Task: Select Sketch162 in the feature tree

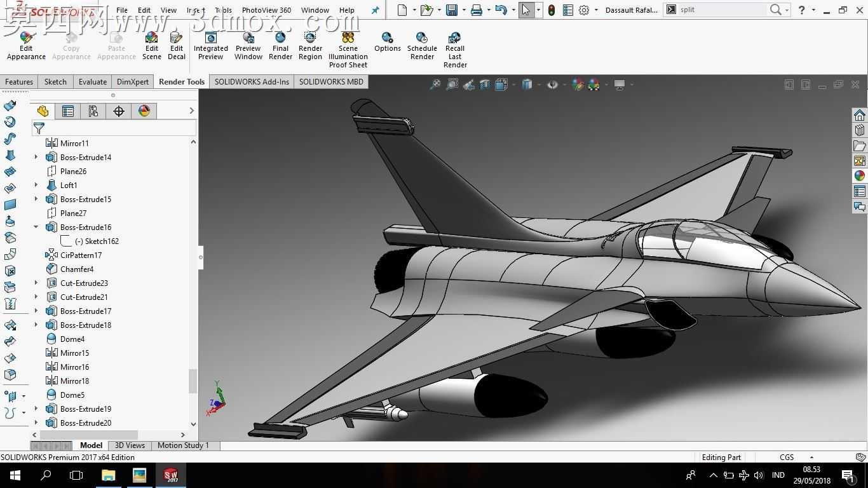Action: 97,241
